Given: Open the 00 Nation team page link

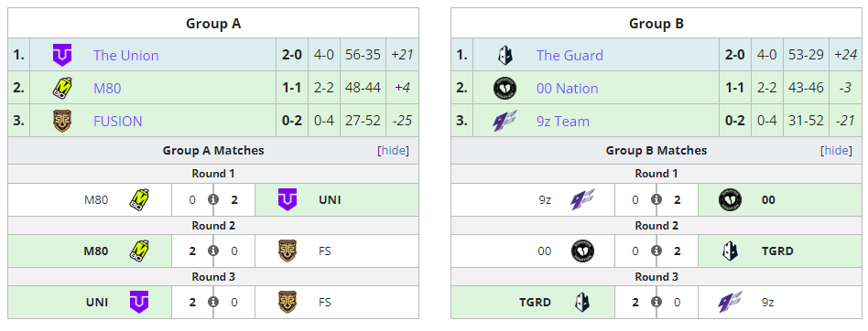Looking at the screenshot, I should click(x=568, y=88).
